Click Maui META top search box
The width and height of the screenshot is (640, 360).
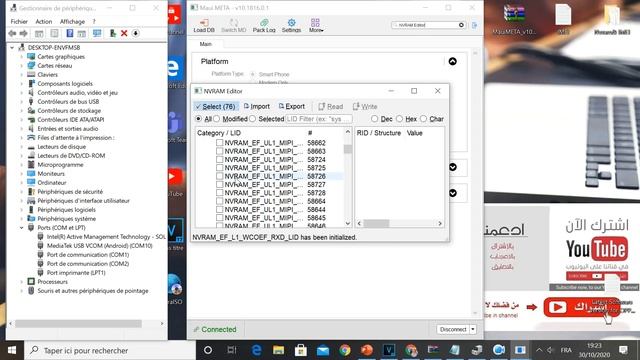click(x=428, y=25)
